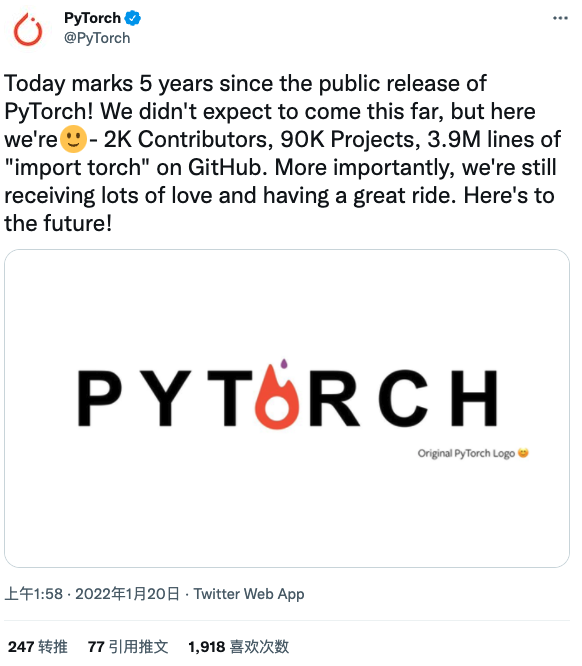The image size is (582, 666).
Task: Click emoji beside Original PyTorch Logo caption
Action: point(523,453)
